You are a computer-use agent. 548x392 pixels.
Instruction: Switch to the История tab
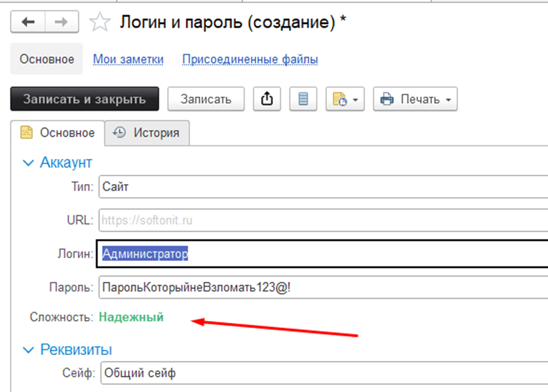147,133
